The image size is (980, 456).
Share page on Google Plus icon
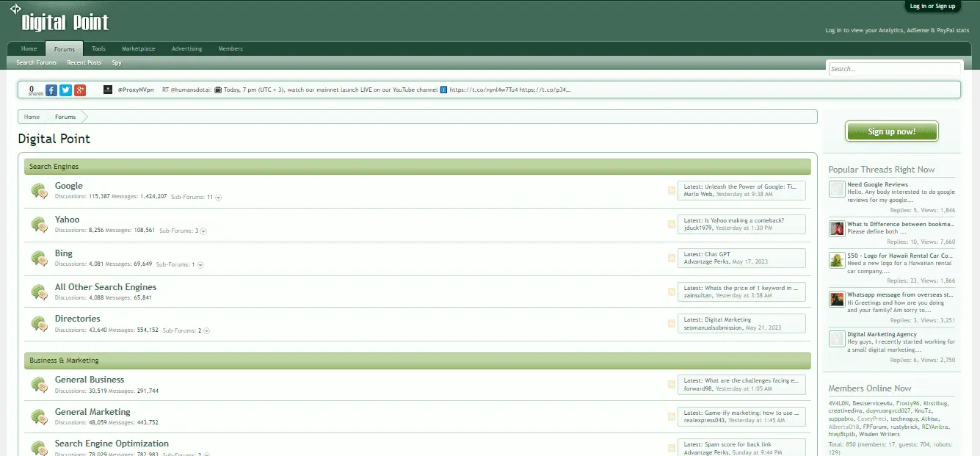[x=80, y=90]
